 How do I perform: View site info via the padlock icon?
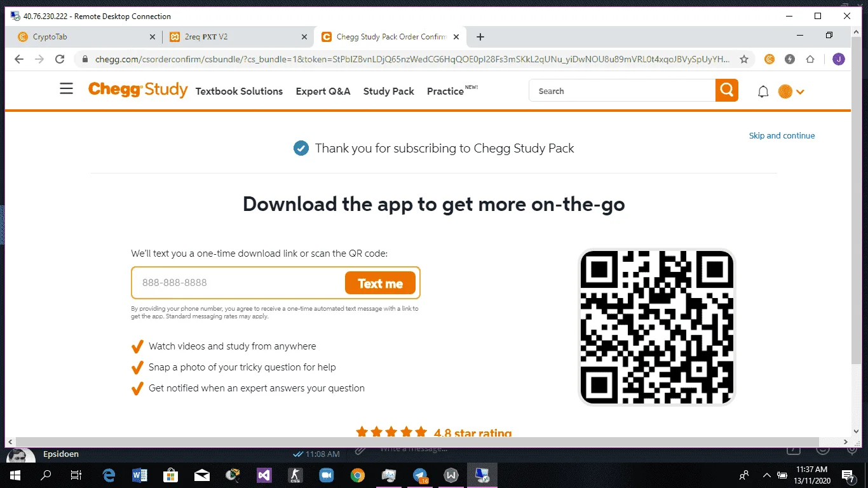pos(85,59)
